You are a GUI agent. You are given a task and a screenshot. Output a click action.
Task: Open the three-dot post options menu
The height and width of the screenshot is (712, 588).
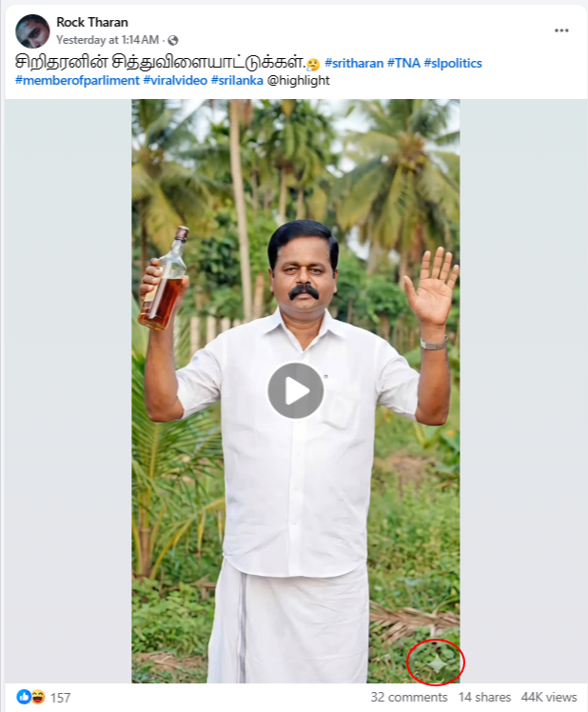(x=561, y=30)
